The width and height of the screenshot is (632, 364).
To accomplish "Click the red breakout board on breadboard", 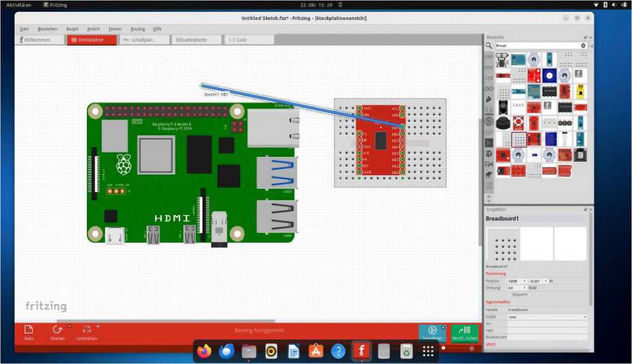I will click(380, 139).
